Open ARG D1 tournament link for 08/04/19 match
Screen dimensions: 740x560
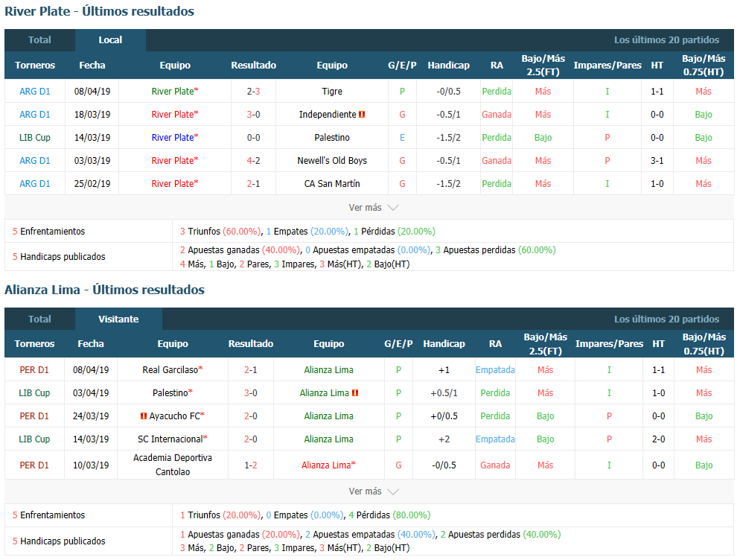click(x=35, y=92)
